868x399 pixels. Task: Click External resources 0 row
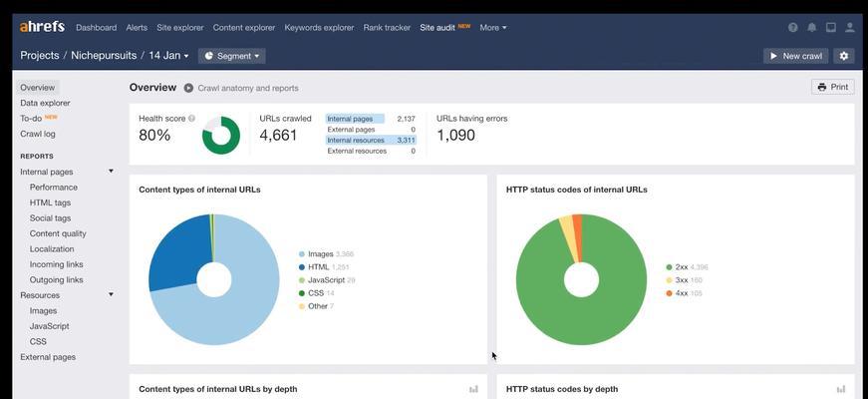point(371,151)
